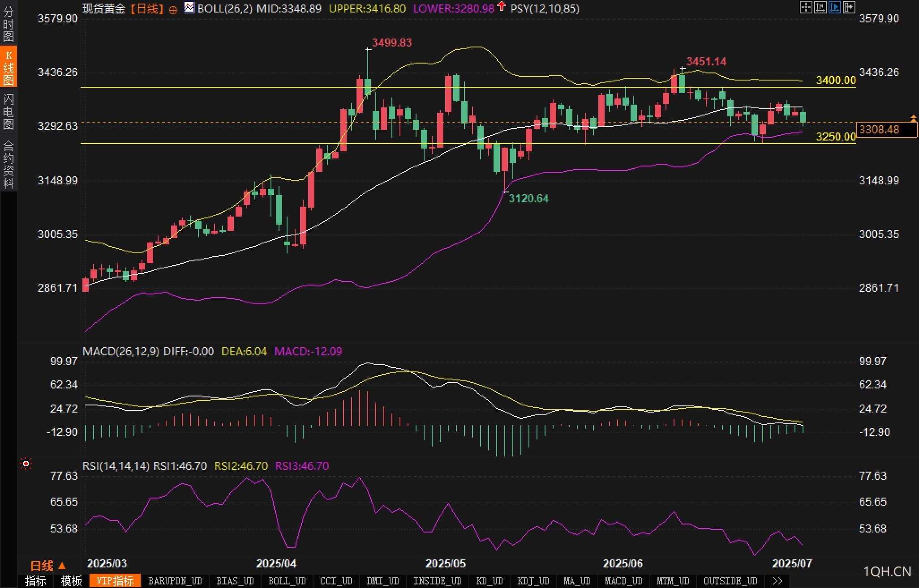
Task: Select K线图 view in sidebar
Action: tap(9, 68)
